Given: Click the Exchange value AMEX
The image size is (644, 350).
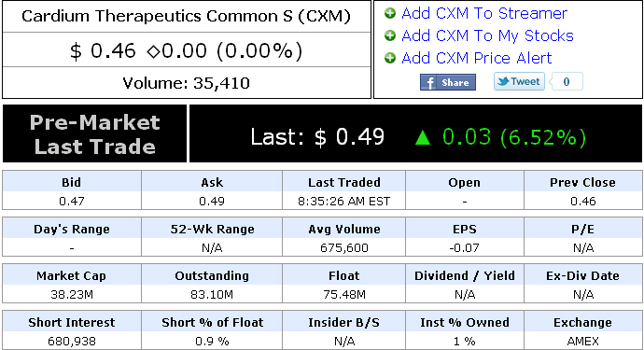Looking at the screenshot, I should [x=582, y=341].
